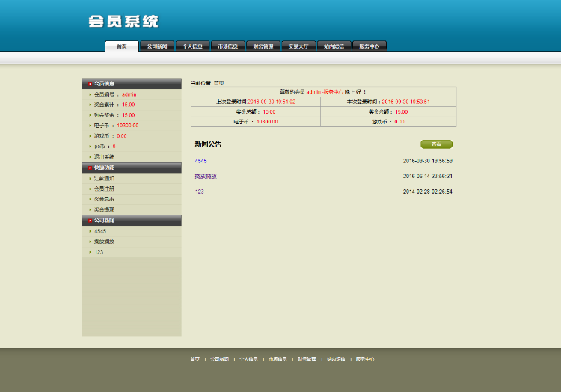Click 退出系统 in the sidebar
The height and width of the screenshot is (392, 561).
tap(104, 157)
